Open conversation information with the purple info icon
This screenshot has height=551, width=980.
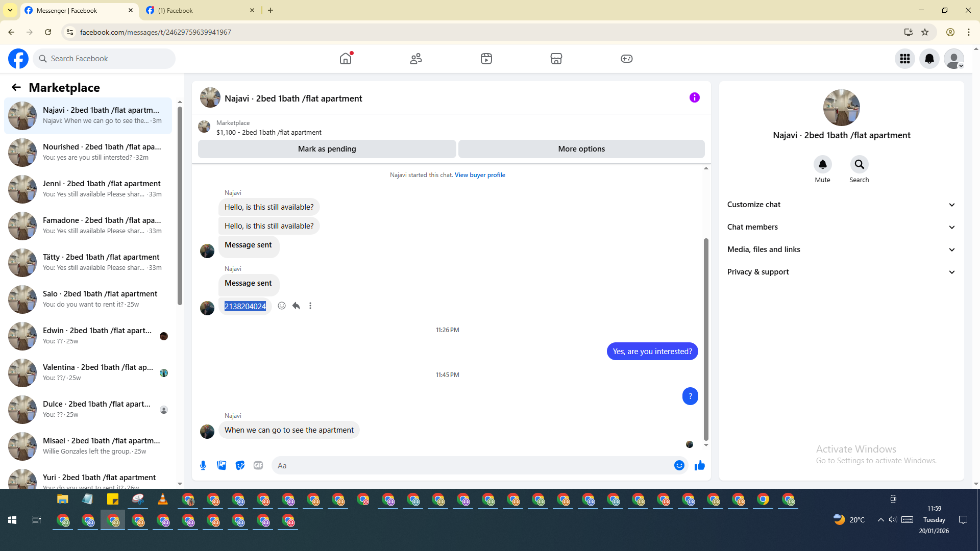point(695,97)
